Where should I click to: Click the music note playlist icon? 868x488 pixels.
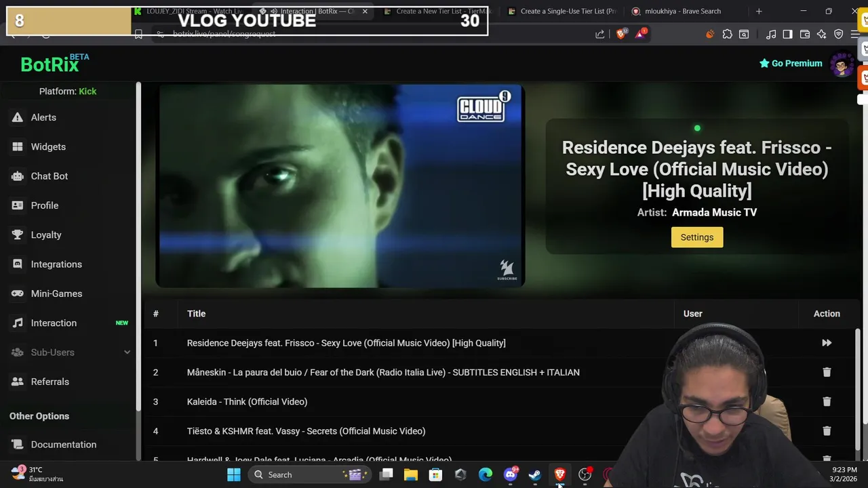pyautogui.click(x=771, y=34)
